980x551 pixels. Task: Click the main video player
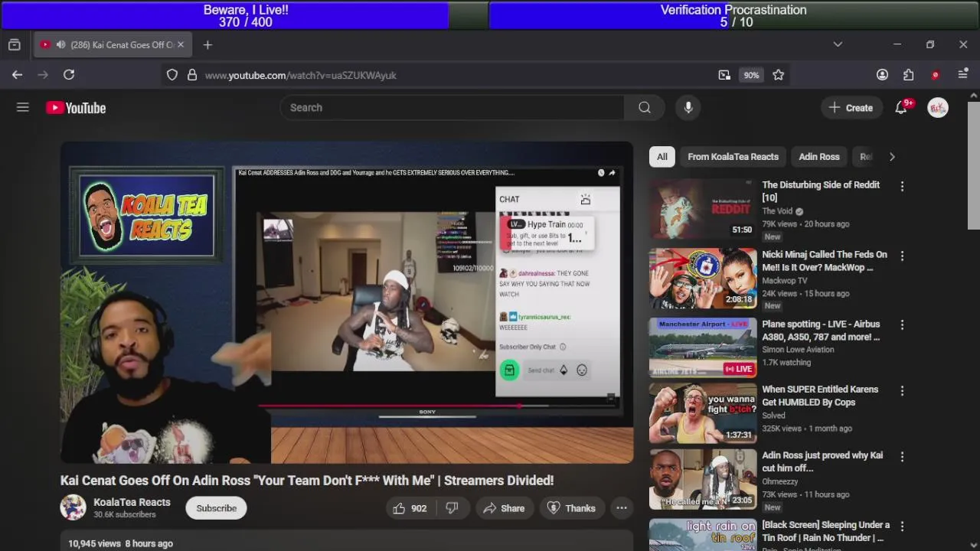(x=347, y=302)
